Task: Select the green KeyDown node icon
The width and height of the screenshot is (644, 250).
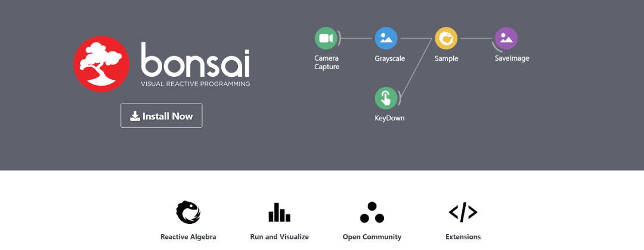Action: click(386, 98)
